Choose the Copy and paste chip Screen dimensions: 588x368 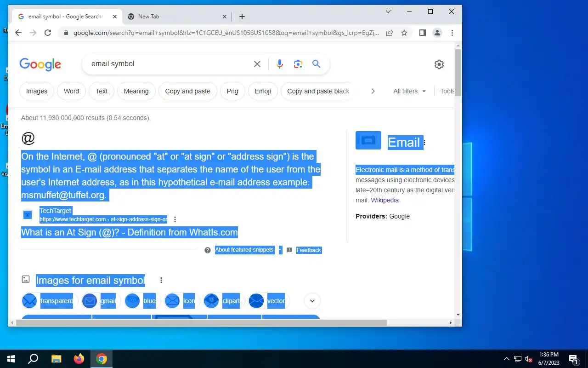[187, 91]
